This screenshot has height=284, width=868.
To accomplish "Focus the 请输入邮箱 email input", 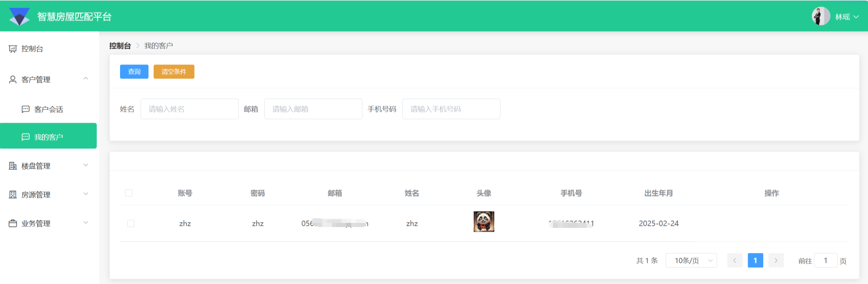I will (x=313, y=109).
